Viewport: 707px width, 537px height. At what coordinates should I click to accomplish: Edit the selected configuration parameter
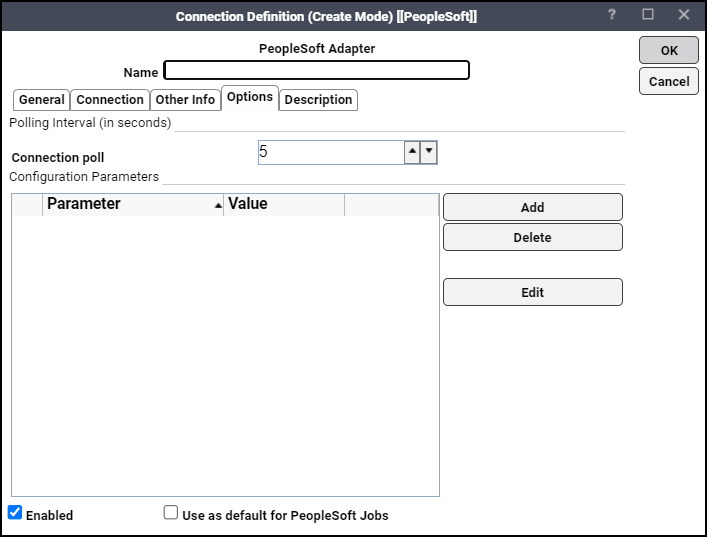533,292
